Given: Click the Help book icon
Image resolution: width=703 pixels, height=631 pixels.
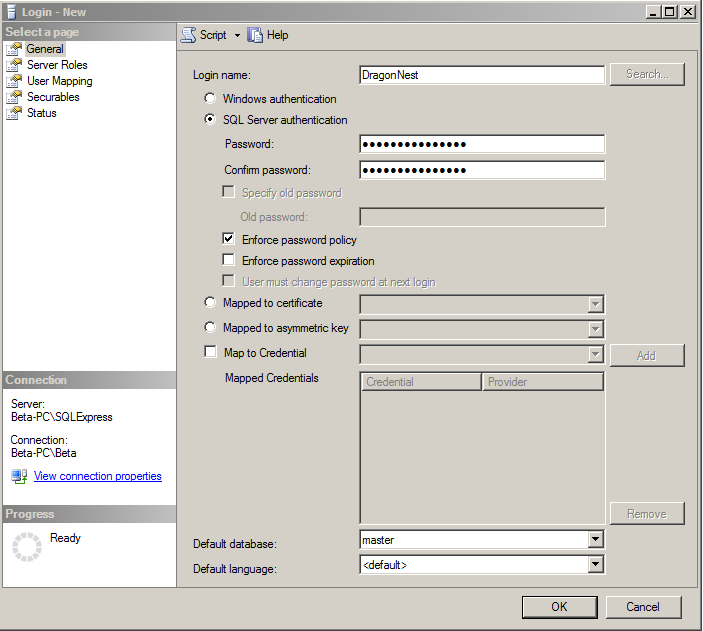Looking at the screenshot, I should [x=255, y=35].
